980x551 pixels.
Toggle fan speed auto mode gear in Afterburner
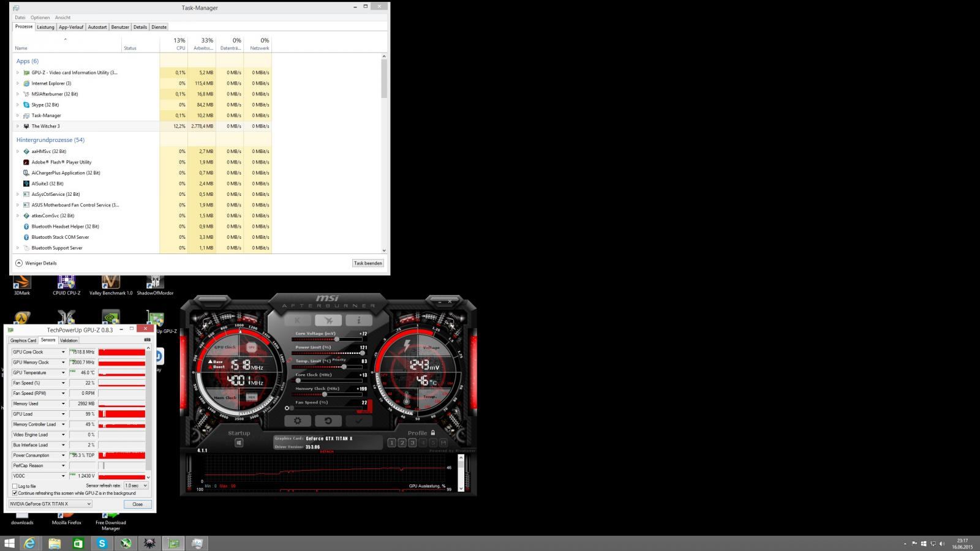tap(287, 408)
